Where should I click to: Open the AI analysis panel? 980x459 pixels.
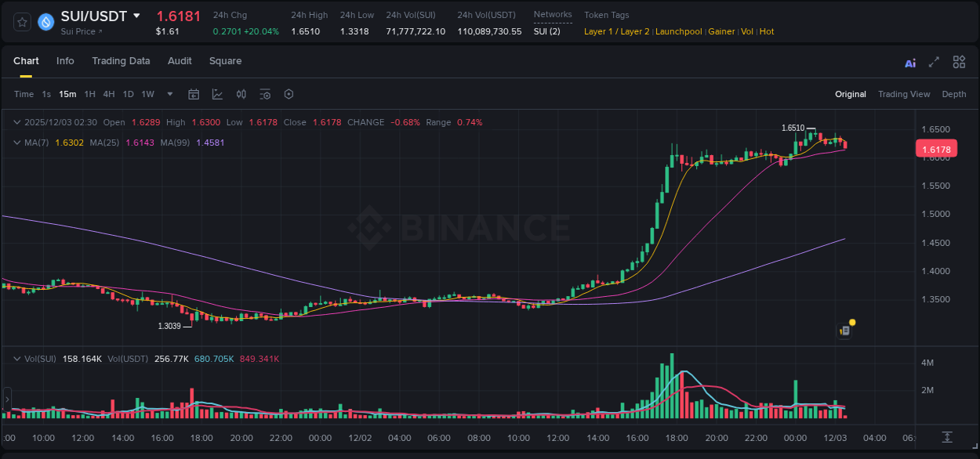click(910, 62)
